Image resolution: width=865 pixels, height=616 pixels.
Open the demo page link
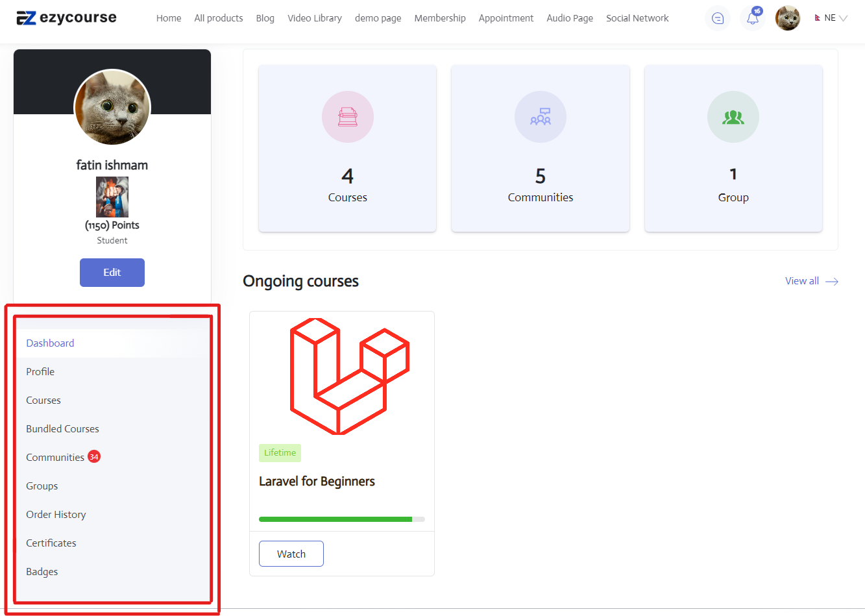click(x=378, y=18)
